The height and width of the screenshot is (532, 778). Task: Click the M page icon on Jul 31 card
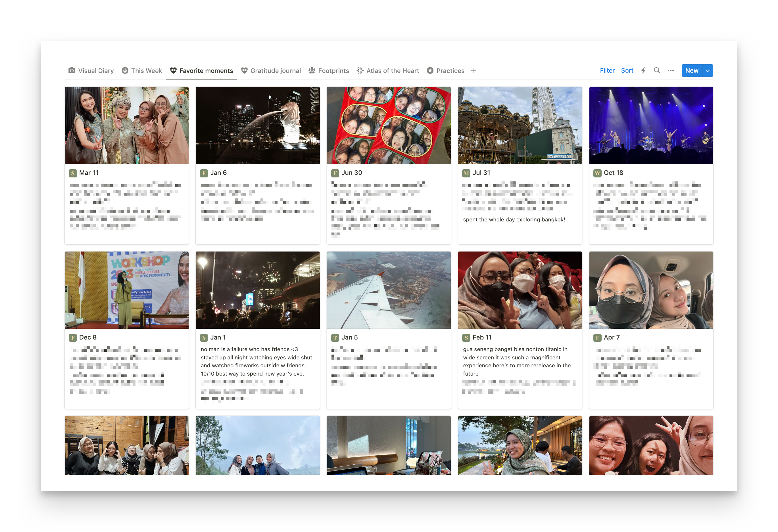point(466,173)
